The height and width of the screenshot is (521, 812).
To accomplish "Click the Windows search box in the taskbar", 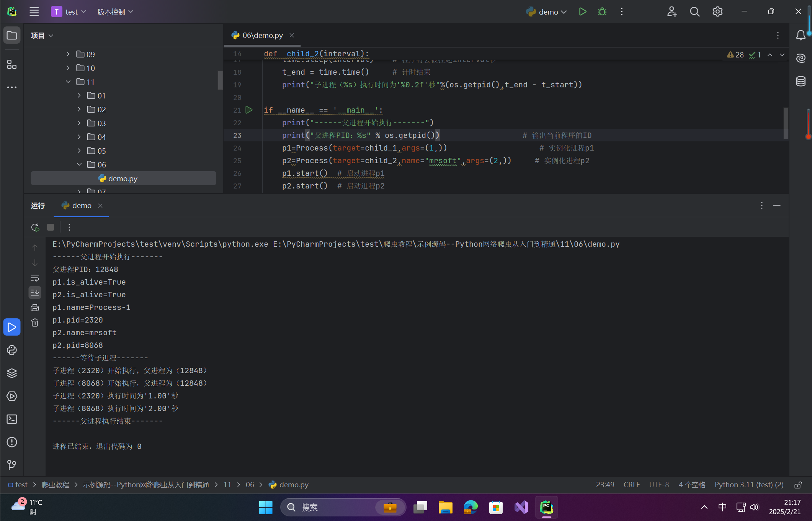I will pos(329,507).
